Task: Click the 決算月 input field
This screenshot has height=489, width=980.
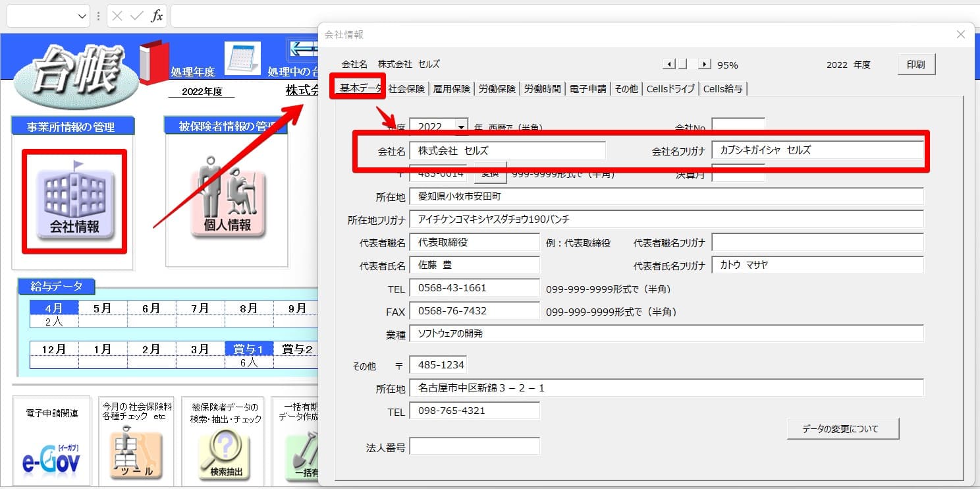Action: point(738,174)
